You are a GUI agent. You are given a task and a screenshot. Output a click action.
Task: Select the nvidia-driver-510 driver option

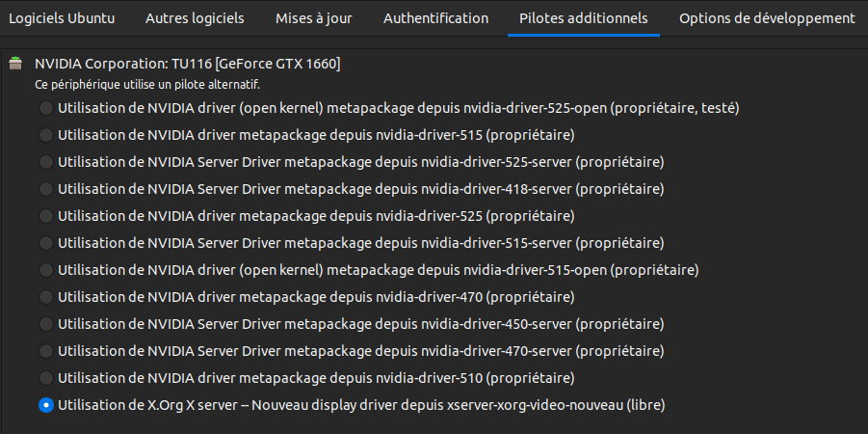point(46,379)
